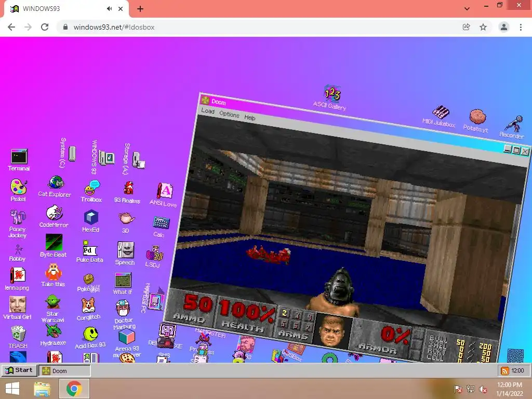Open the ASCII Gallery icon
532x399 pixels.
point(331,97)
